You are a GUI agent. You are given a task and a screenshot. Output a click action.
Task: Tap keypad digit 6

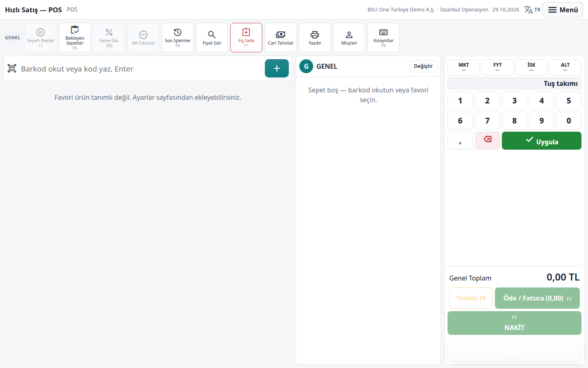[x=460, y=121]
